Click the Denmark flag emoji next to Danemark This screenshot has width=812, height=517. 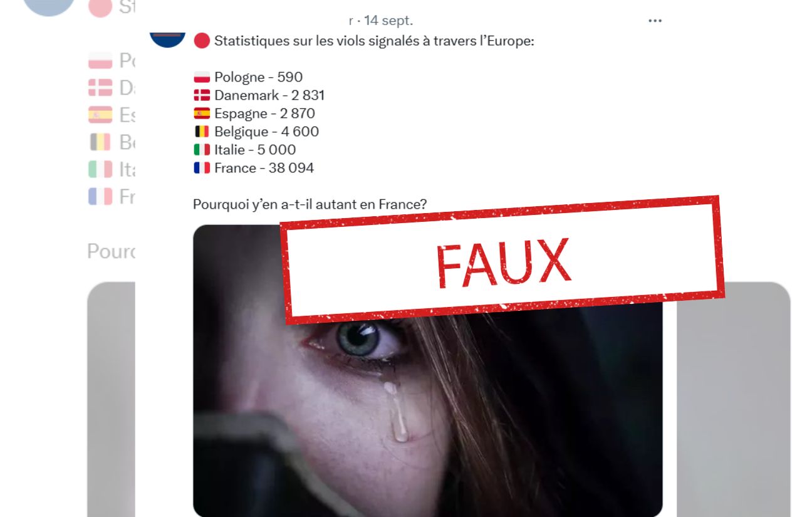point(202,96)
